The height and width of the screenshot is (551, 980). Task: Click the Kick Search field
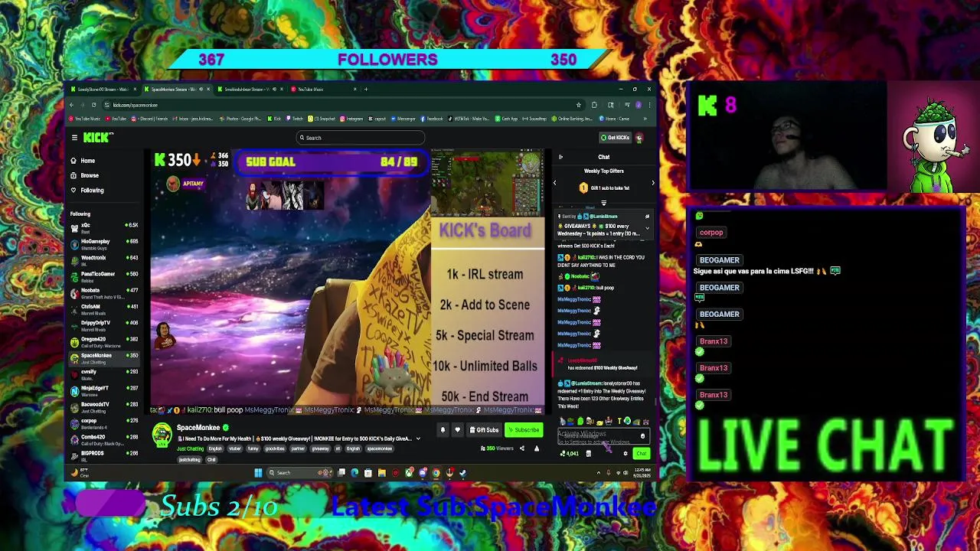[360, 138]
